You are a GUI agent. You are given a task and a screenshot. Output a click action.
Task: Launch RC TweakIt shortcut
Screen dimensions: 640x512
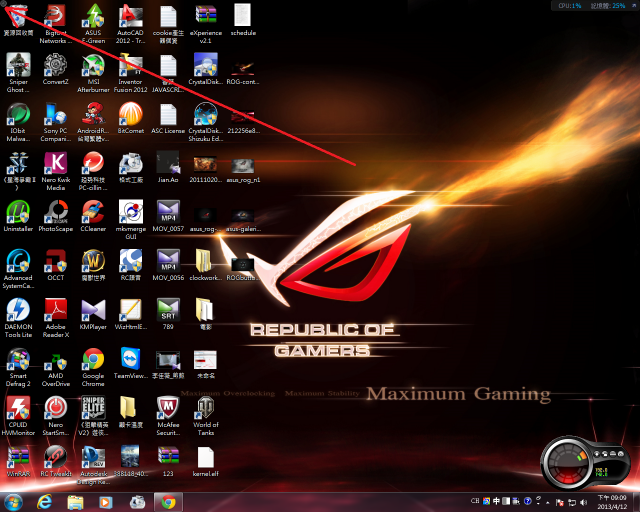point(56,461)
